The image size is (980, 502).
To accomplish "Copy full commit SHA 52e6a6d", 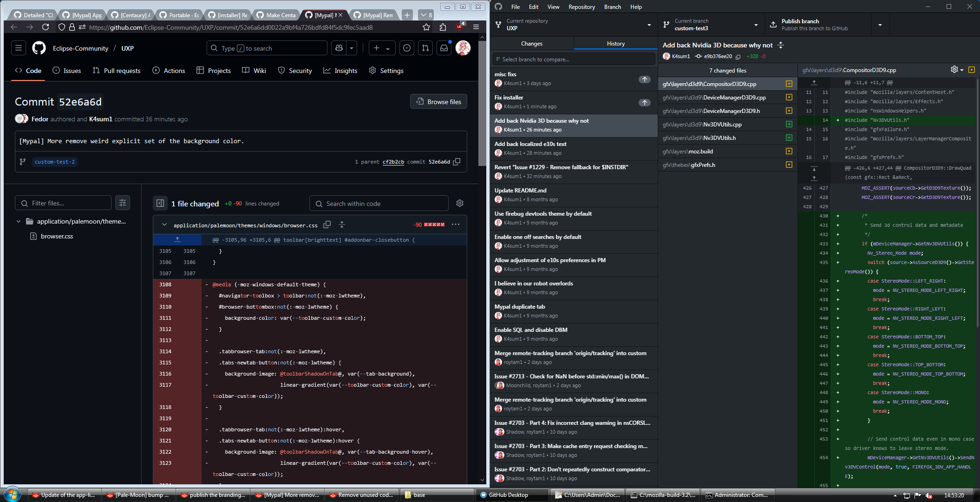I will (x=457, y=162).
